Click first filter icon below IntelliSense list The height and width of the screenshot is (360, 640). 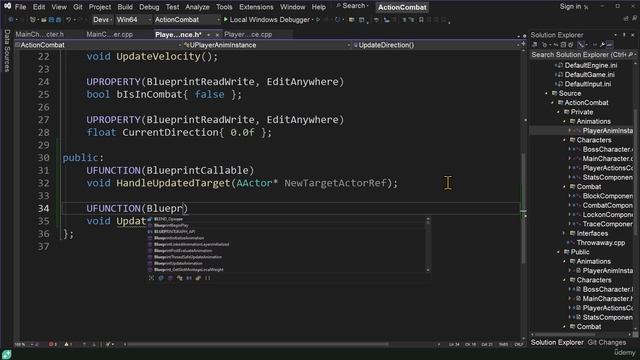tap(151, 278)
